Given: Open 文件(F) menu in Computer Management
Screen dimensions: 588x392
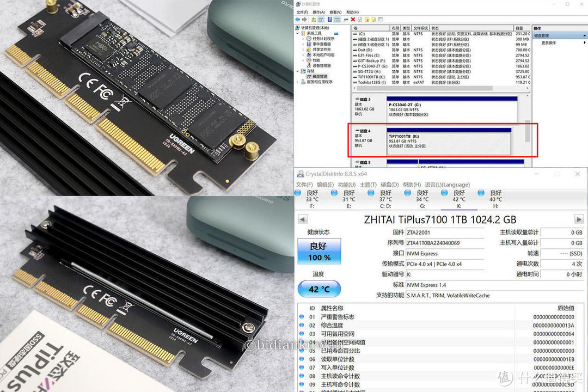Looking at the screenshot, I should click(x=302, y=12).
